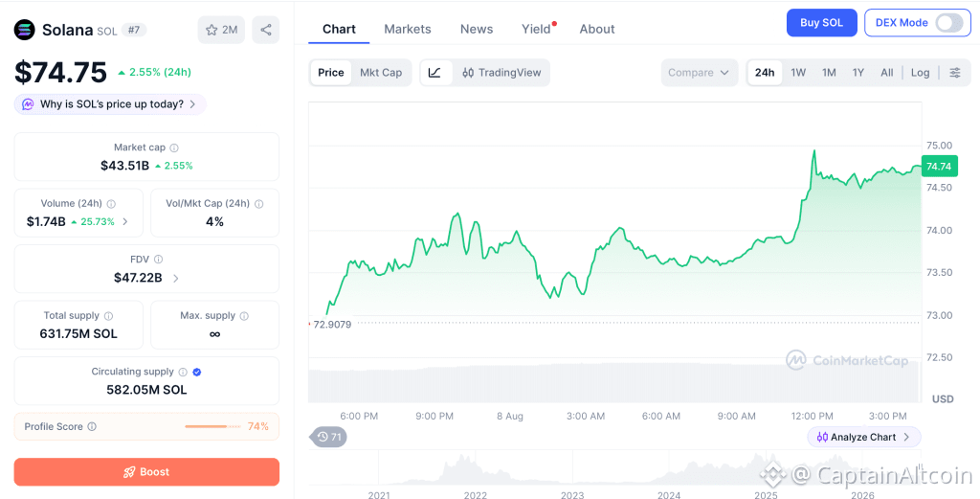Viewport: 980px width, 499px height.
Task: Click the share icon button
Action: pyautogui.click(x=266, y=30)
